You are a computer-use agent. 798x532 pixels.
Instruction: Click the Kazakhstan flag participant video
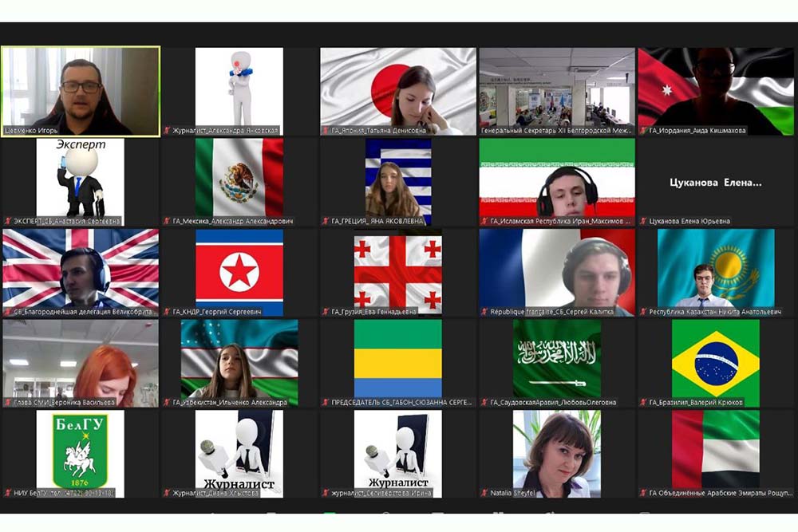click(716, 268)
